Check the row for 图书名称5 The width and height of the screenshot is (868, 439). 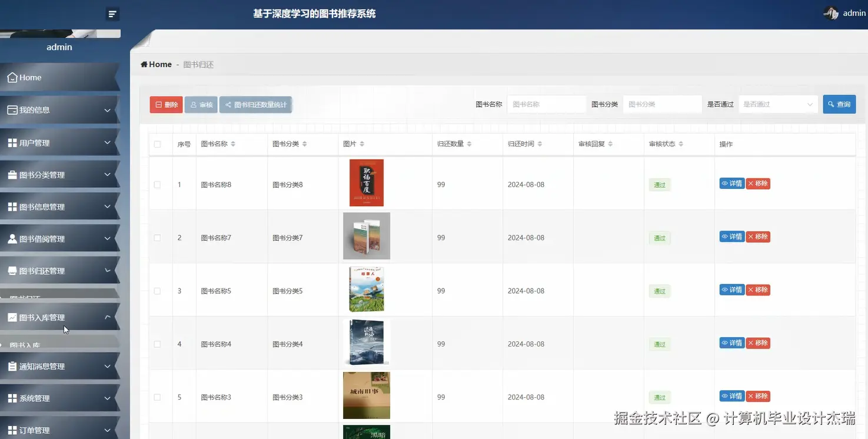[157, 291]
